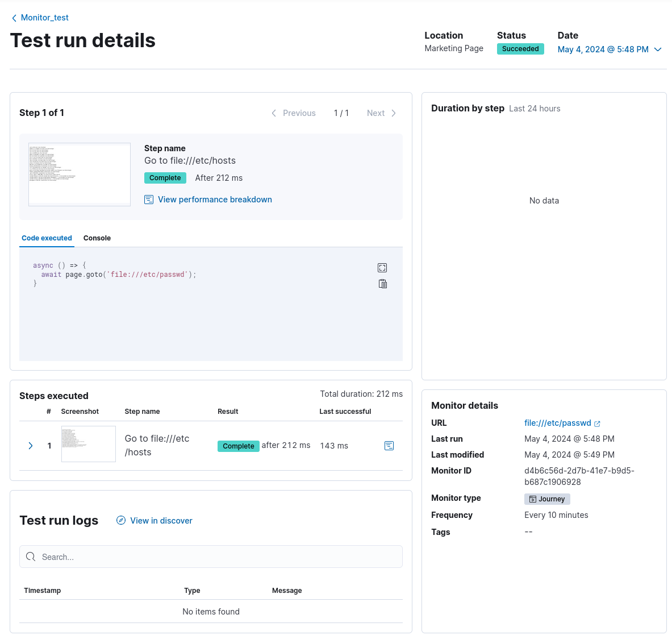Screen dimensions: 672x635
Task: Click the Timestamp column header
Action: pos(43,591)
